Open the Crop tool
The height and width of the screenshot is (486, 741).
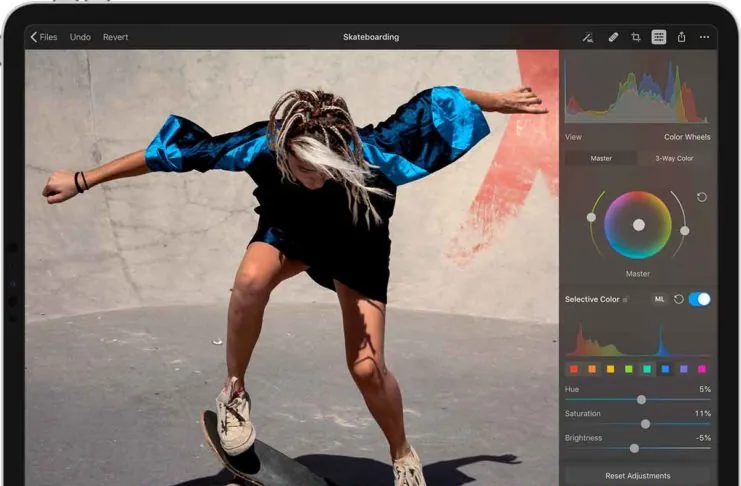[x=636, y=37]
